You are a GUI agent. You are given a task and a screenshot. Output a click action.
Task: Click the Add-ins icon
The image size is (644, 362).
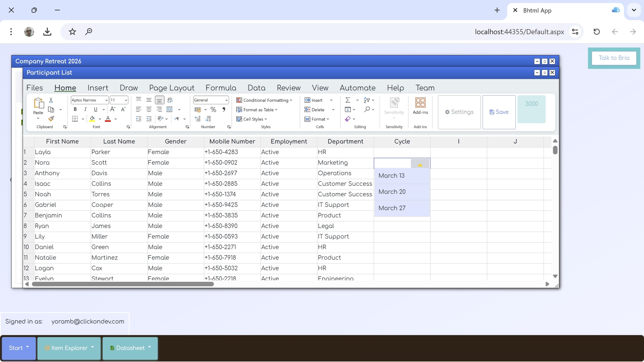420,106
